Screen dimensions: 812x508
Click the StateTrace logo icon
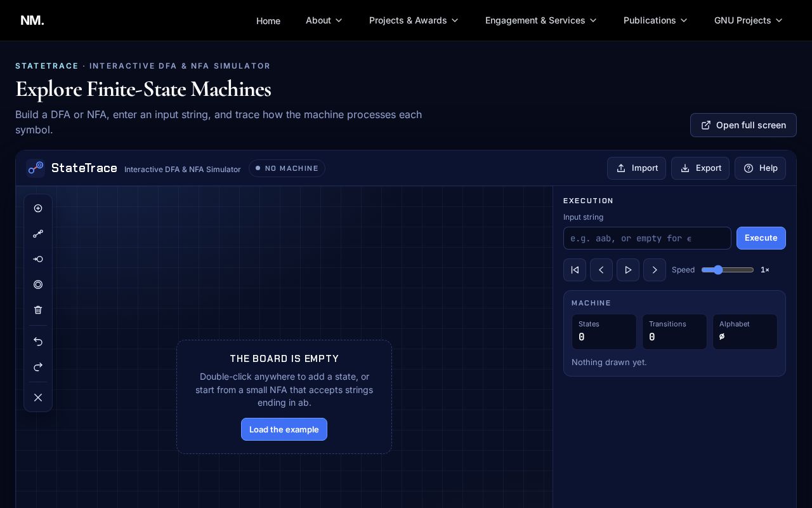pyautogui.click(x=36, y=168)
